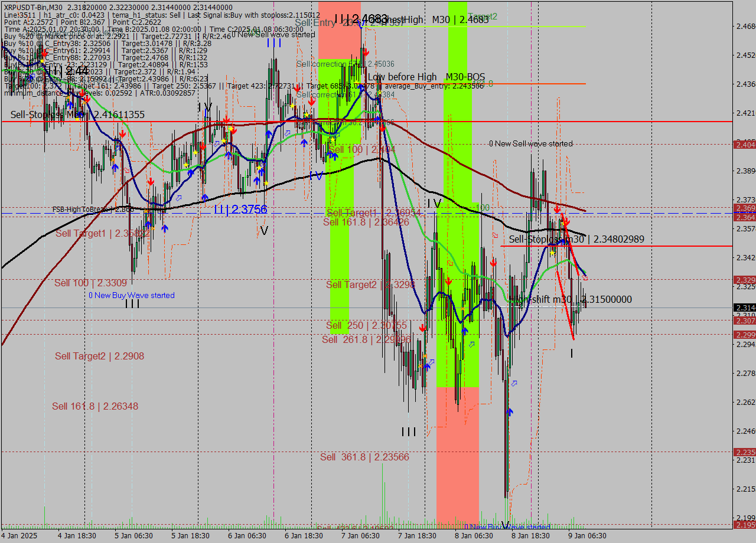Select the wave 'III' label below '0 New Buy Wave started'
This screenshot has width=756, height=543.
point(132,304)
